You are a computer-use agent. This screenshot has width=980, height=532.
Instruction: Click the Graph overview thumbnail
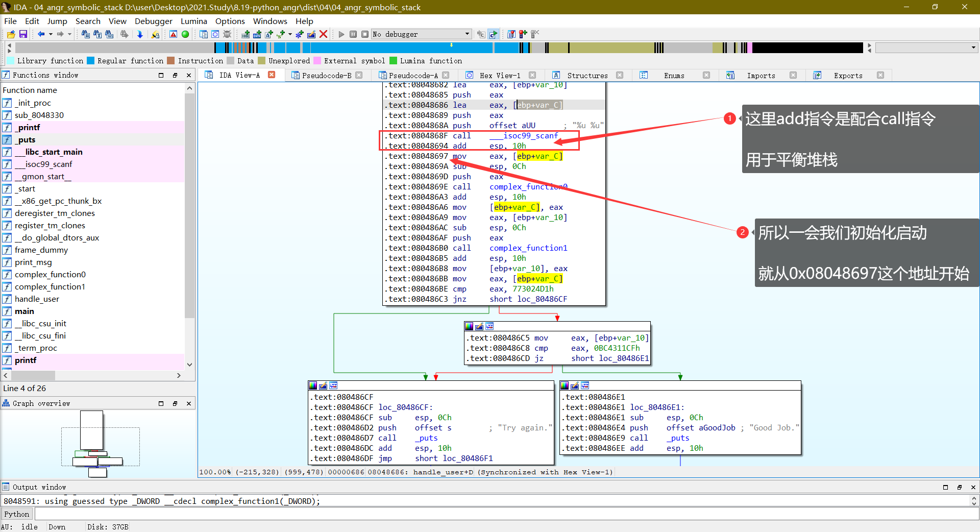[x=97, y=444]
